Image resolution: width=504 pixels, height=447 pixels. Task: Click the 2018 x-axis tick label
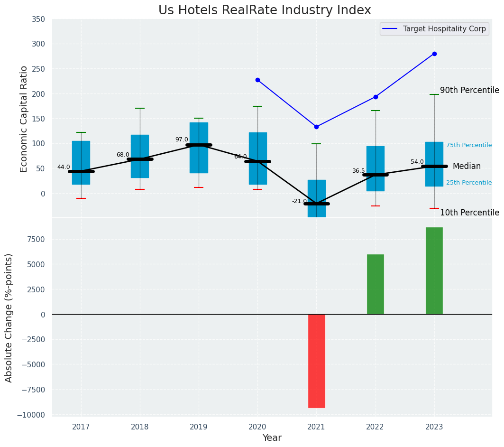140,427
